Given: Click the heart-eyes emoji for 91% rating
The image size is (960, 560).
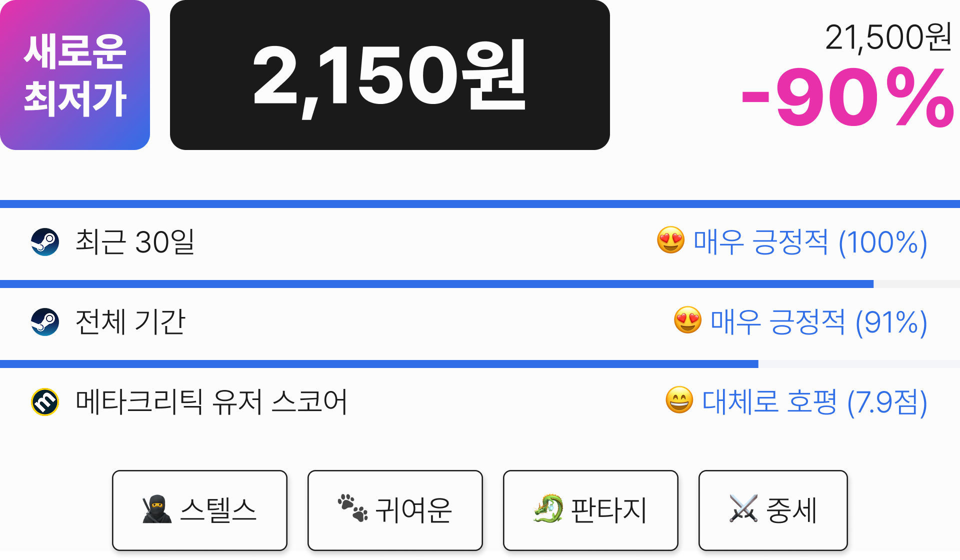Looking at the screenshot, I should click(687, 320).
